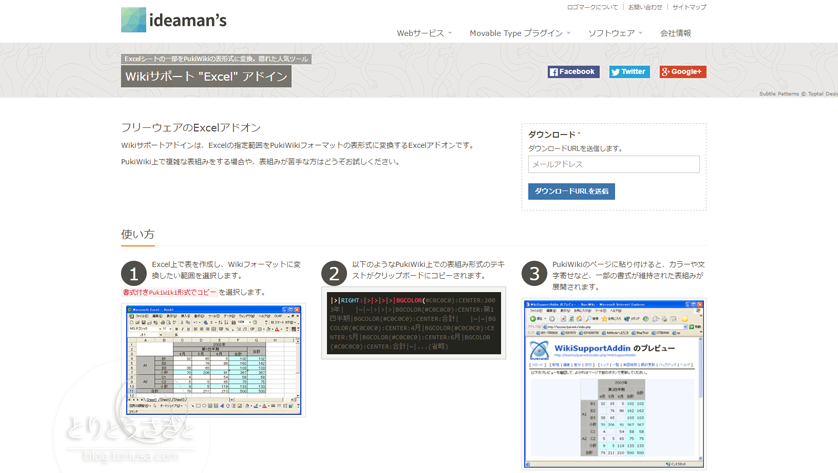This screenshot has height=473, width=838.
Task: Click the ideaman's logo
Action: (174, 20)
